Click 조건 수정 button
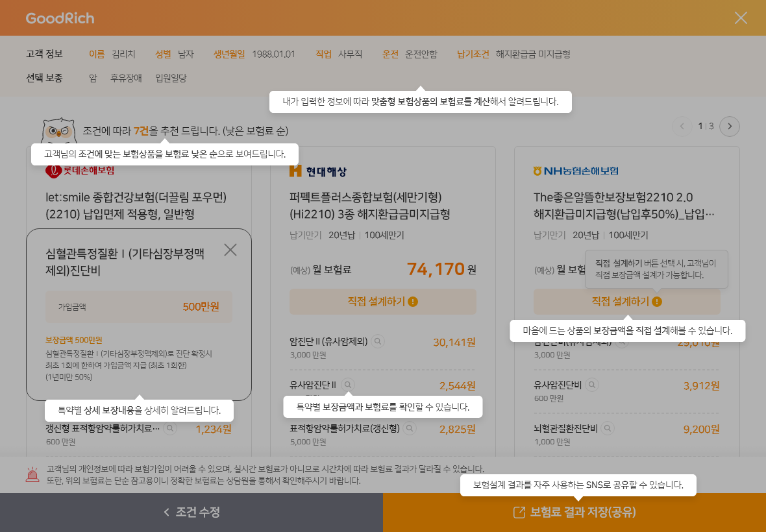The image size is (766, 532). (191, 512)
